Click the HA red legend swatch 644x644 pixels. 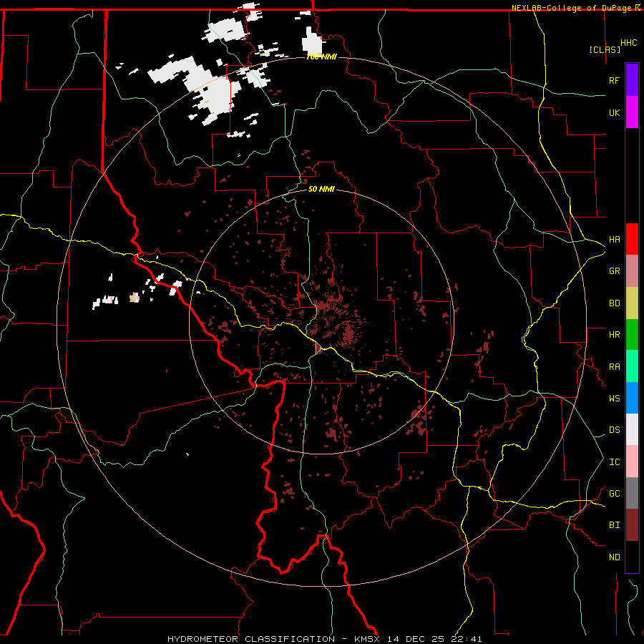pos(632,239)
